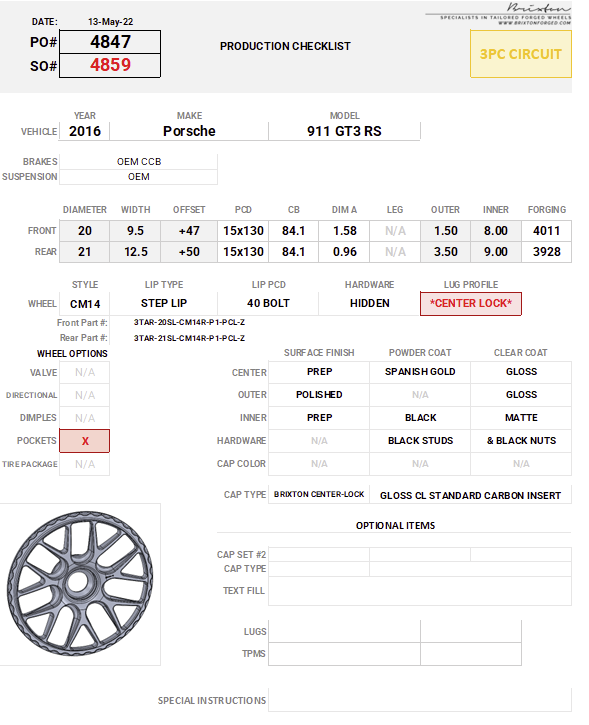The width and height of the screenshot is (589, 725).
Task: Select front forging cell 4011
Action: 546,231
